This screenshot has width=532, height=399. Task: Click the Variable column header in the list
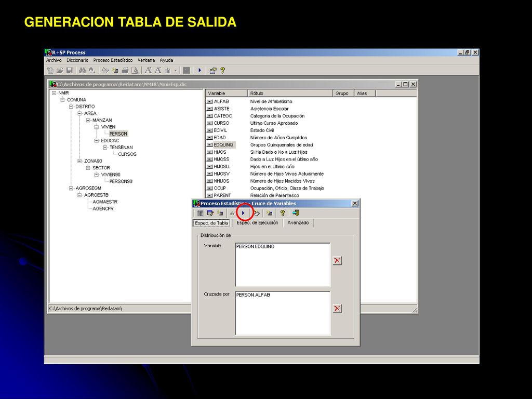227,94
